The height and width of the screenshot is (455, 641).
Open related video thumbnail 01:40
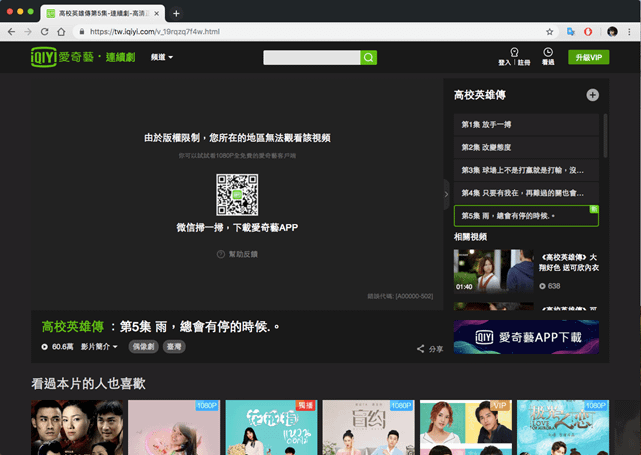click(x=493, y=271)
